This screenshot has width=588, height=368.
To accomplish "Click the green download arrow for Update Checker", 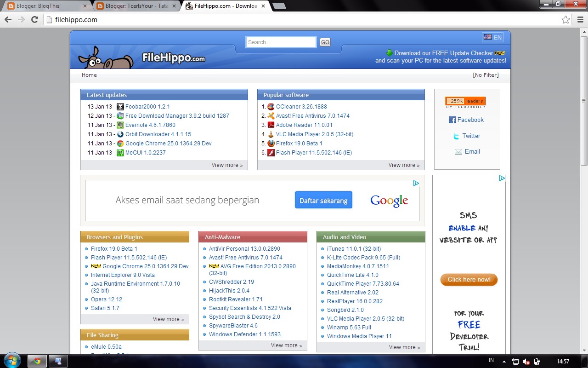I will pyautogui.click(x=389, y=53).
